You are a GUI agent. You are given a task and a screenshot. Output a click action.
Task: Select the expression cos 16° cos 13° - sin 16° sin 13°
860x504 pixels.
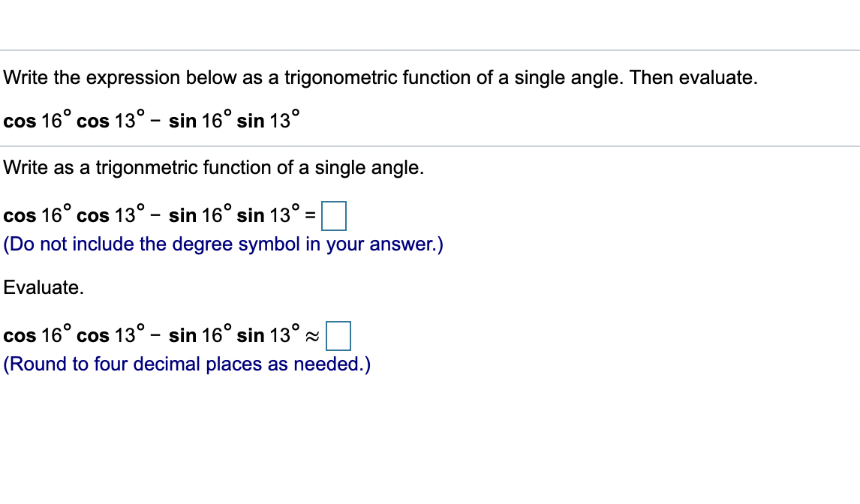click(x=150, y=119)
